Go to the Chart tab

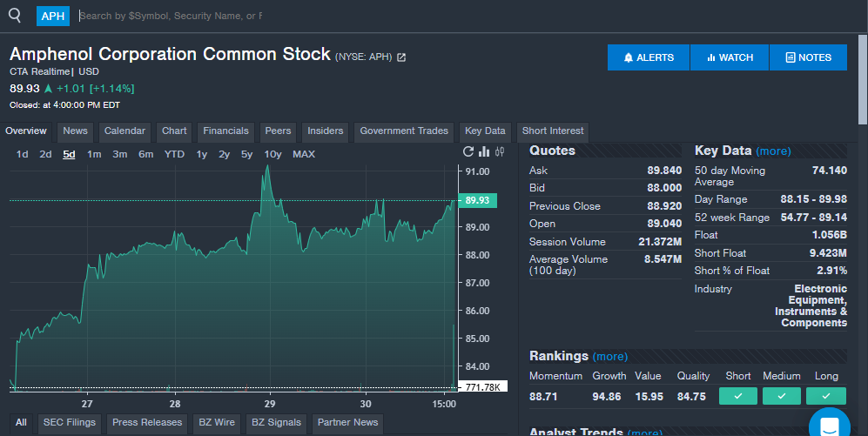(174, 131)
